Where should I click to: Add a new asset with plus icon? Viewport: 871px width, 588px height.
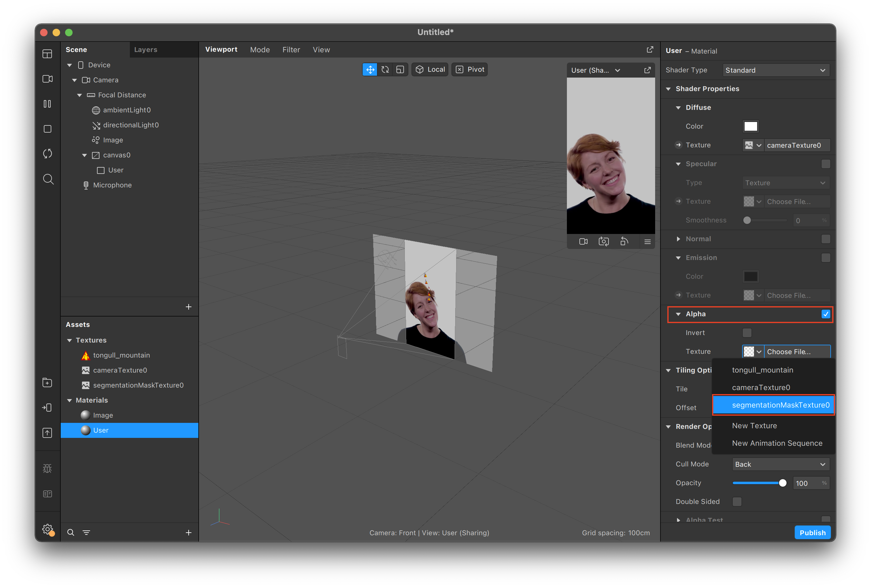[x=189, y=533]
